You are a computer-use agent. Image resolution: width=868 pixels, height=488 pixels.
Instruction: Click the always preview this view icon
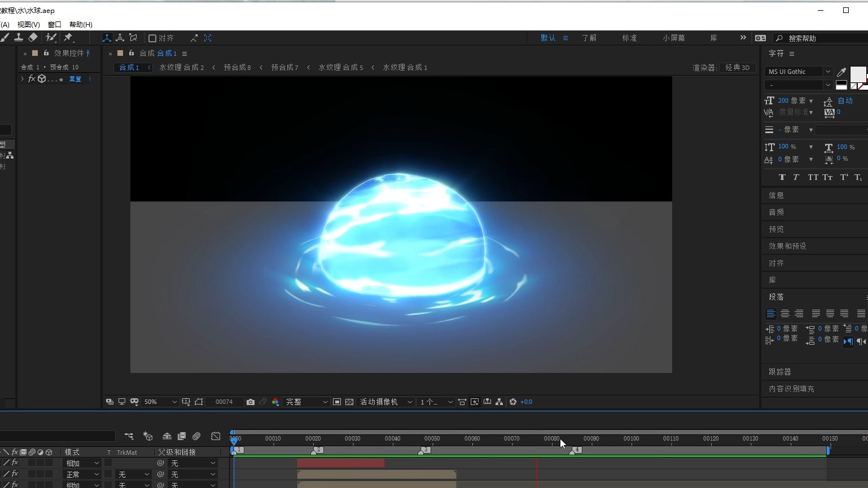pyautogui.click(x=109, y=402)
